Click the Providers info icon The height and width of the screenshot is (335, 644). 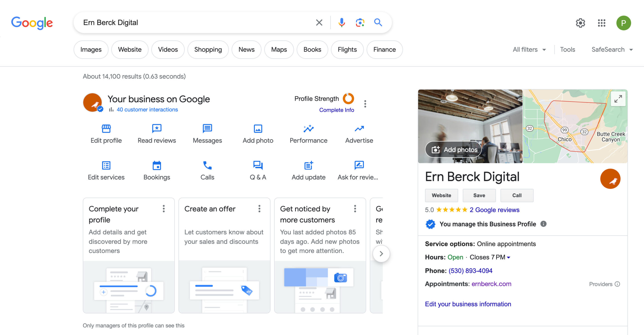coord(617,284)
